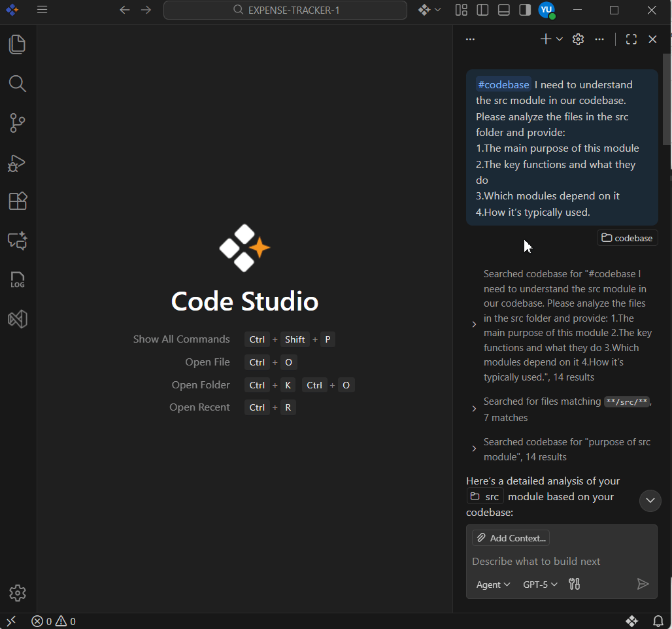
Task: Click the Add Context... button
Action: 511,538
